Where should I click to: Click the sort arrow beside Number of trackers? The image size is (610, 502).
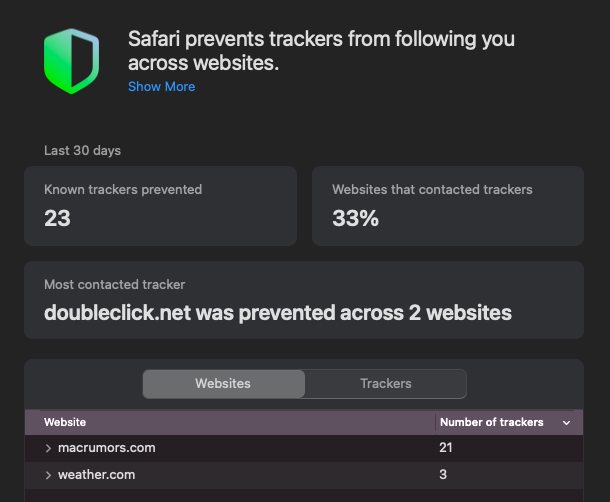pos(566,423)
